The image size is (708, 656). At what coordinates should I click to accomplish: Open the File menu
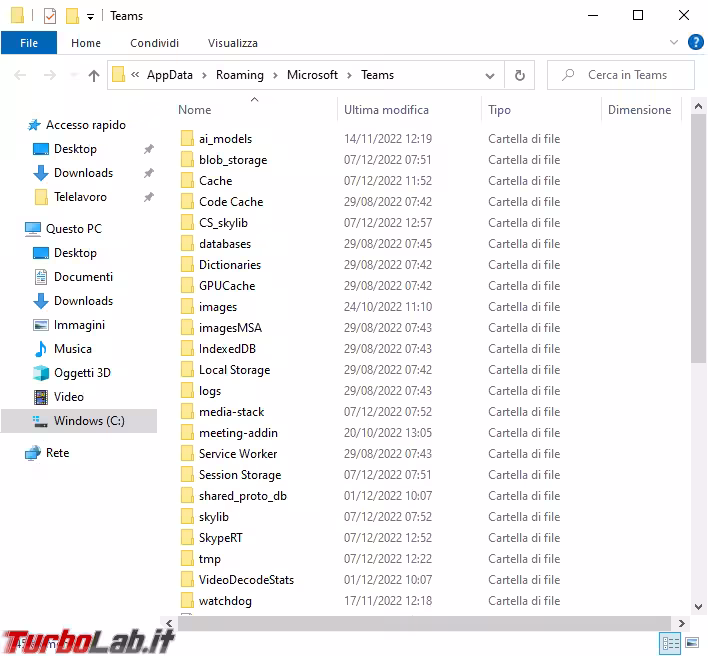click(29, 43)
